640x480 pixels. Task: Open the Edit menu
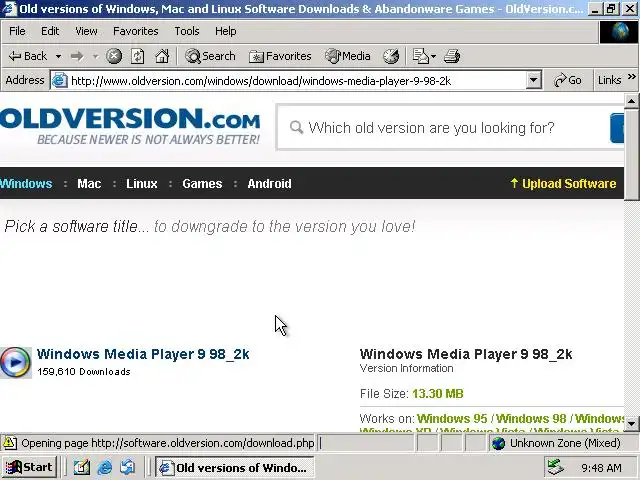[50, 31]
